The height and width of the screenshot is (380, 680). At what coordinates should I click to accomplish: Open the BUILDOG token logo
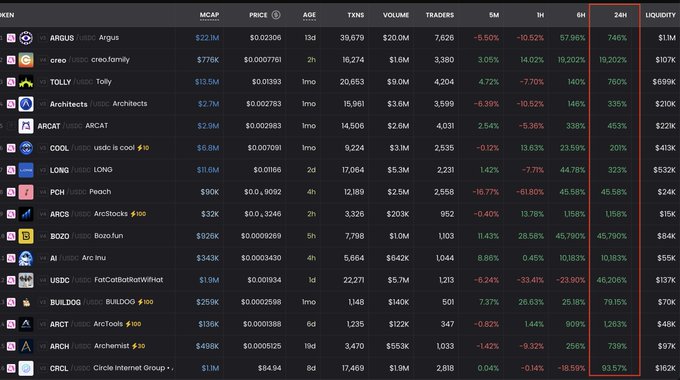point(26,302)
